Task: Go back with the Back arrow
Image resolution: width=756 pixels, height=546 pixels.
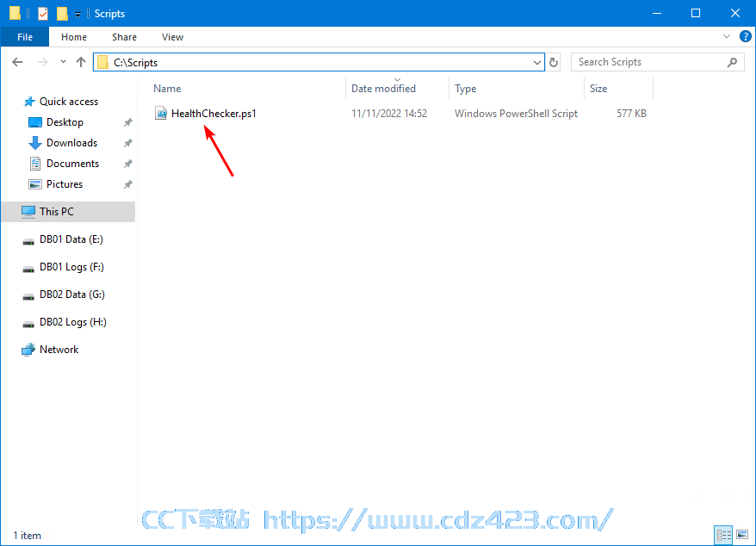Action: pos(17,62)
